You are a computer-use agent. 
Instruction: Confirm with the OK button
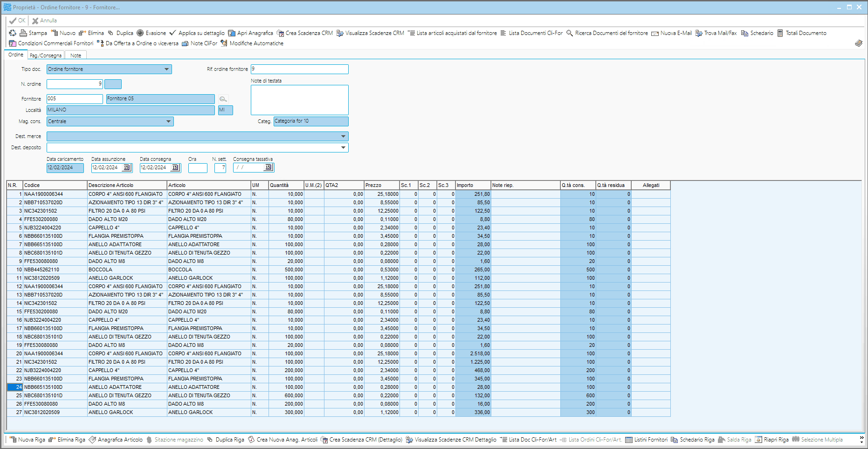[17, 21]
